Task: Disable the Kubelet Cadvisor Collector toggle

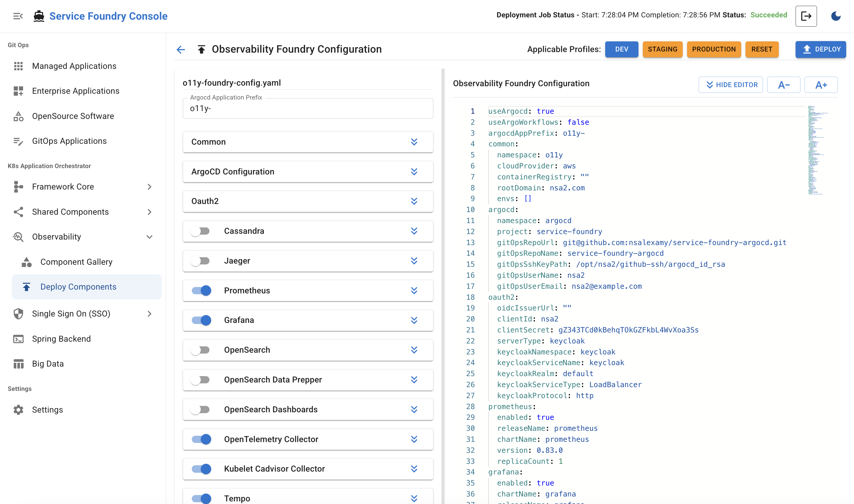Action: 201,469
